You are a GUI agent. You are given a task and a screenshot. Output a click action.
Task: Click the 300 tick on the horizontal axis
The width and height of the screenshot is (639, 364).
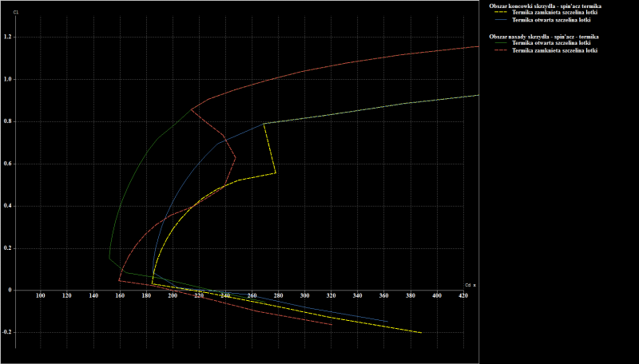(x=304, y=296)
